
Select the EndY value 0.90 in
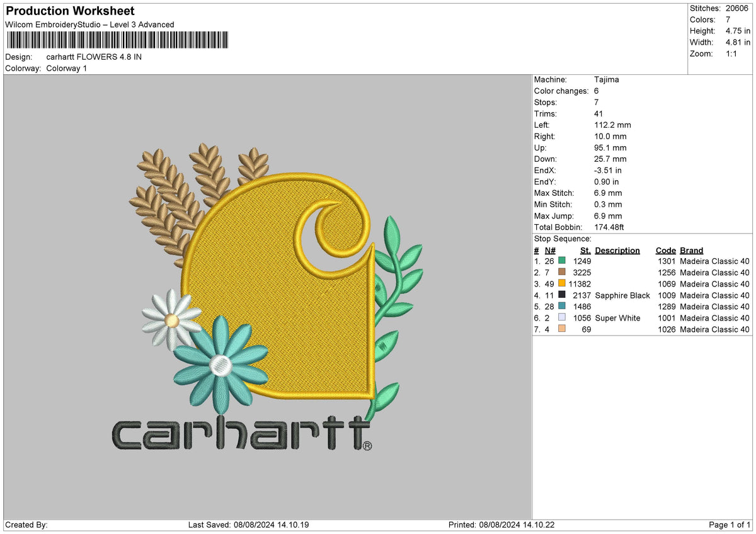click(608, 181)
